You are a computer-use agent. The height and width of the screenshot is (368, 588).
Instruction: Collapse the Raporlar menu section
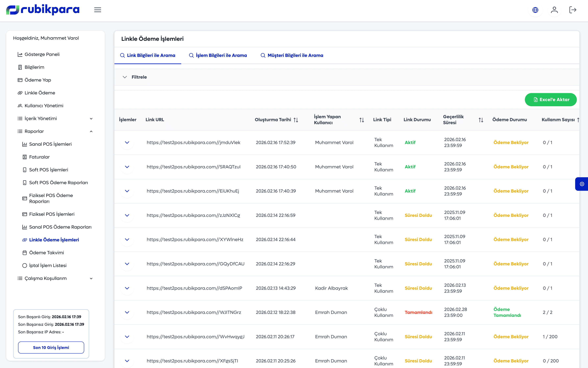coord(91,131)
